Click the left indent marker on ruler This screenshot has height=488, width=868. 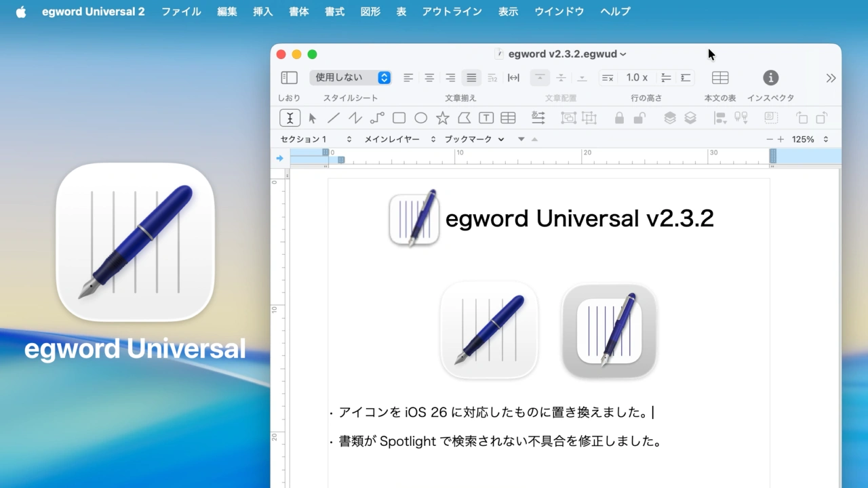[x=341, y=160]
